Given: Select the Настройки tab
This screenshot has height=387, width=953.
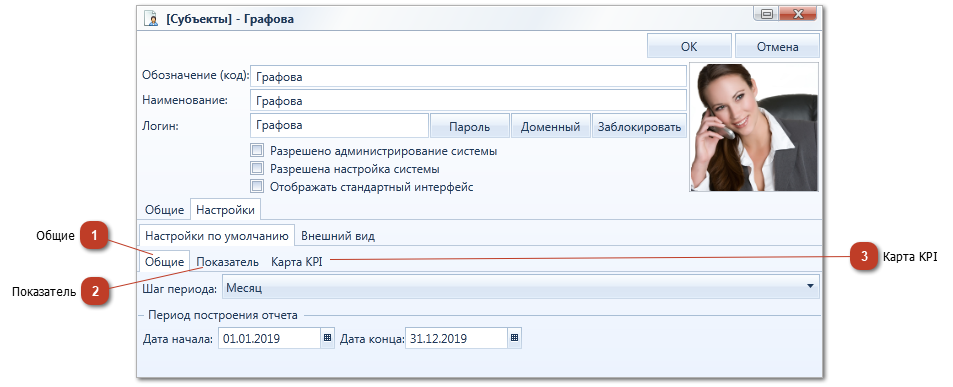Looking at the screenshot, I should (225, 210).
